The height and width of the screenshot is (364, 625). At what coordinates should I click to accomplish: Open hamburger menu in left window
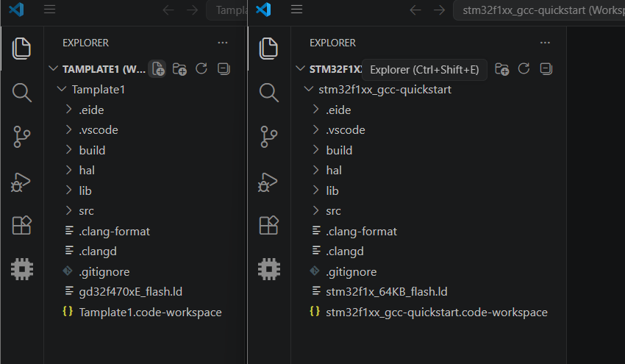49,9
